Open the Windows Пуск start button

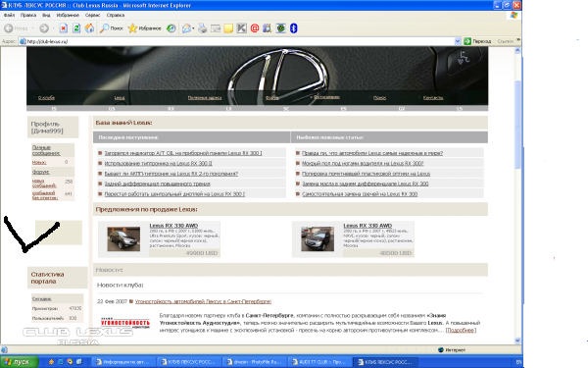click(20, 361)
